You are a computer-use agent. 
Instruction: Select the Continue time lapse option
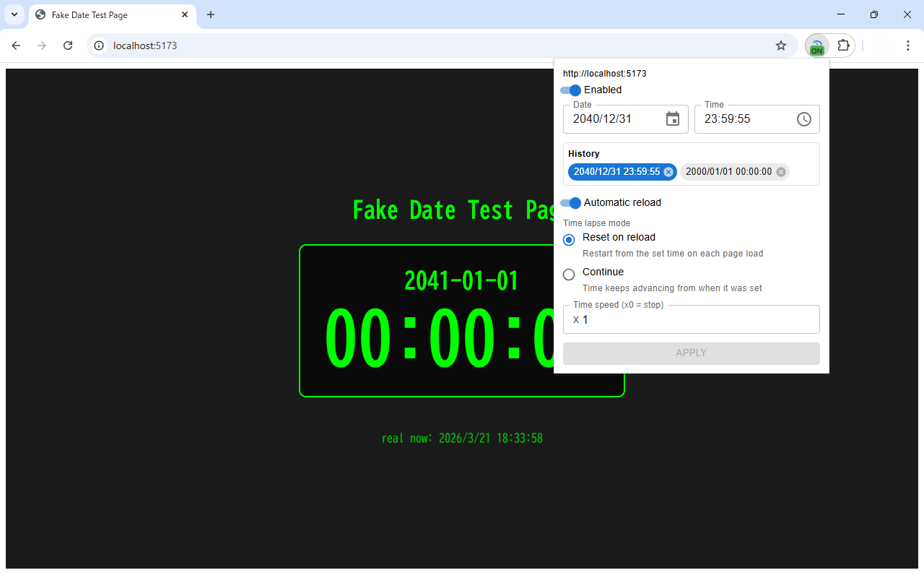pyautogui.click(x=569, y=274)
